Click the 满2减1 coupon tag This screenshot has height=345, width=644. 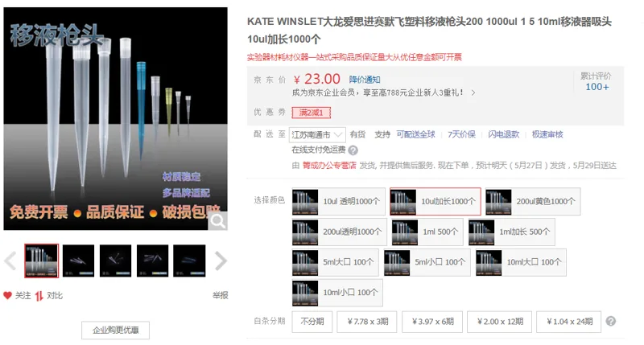point(312,113)
